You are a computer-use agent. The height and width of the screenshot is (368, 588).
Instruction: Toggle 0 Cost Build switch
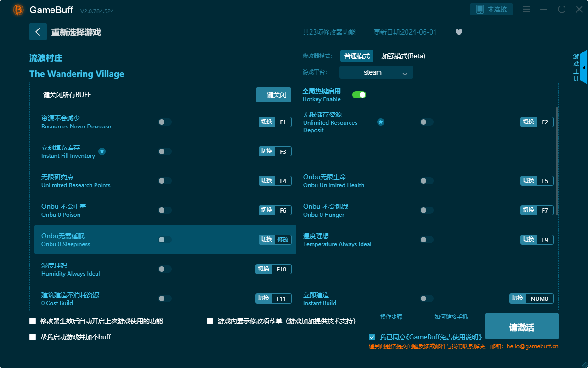tap(165, 299)
